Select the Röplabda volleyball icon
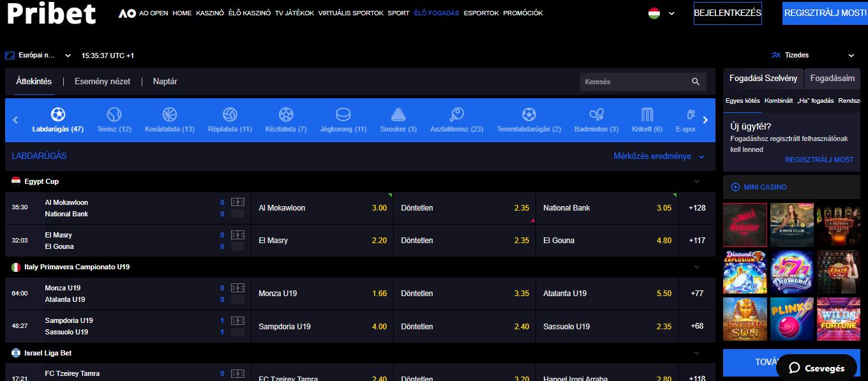Viewport: 868px width, 381px height. [x=230, y=114]
